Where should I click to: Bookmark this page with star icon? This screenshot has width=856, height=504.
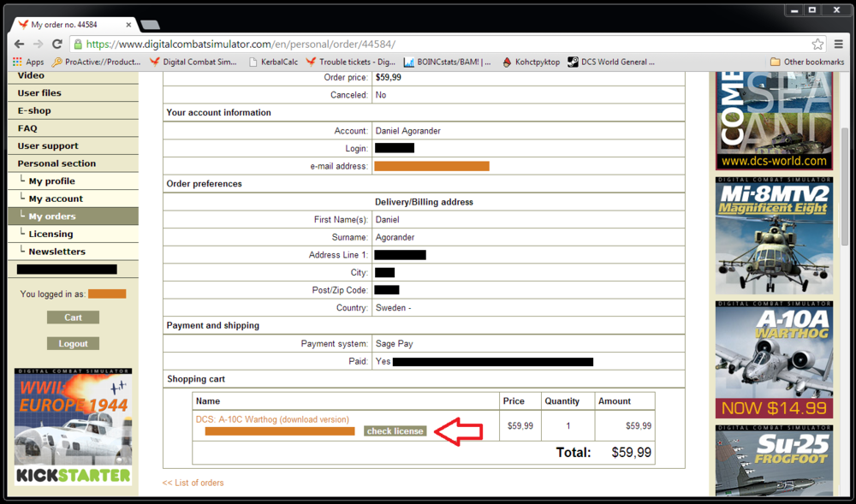[817, 44]
